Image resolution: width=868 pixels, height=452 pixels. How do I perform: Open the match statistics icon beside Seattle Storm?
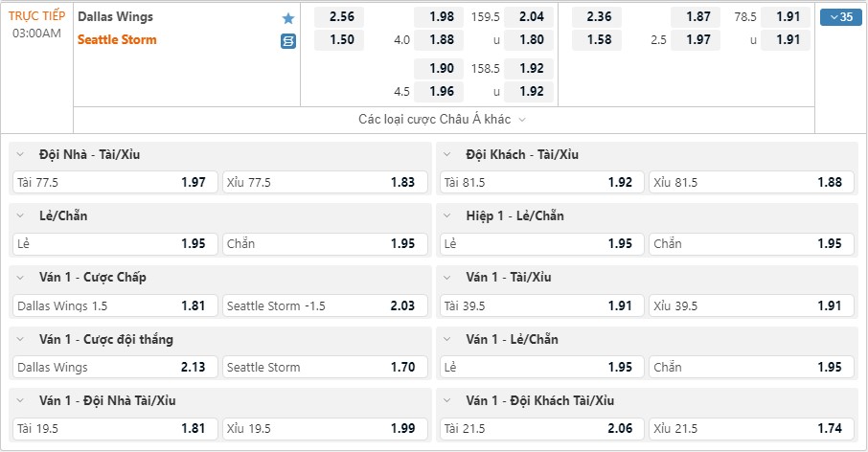(287, 41)
